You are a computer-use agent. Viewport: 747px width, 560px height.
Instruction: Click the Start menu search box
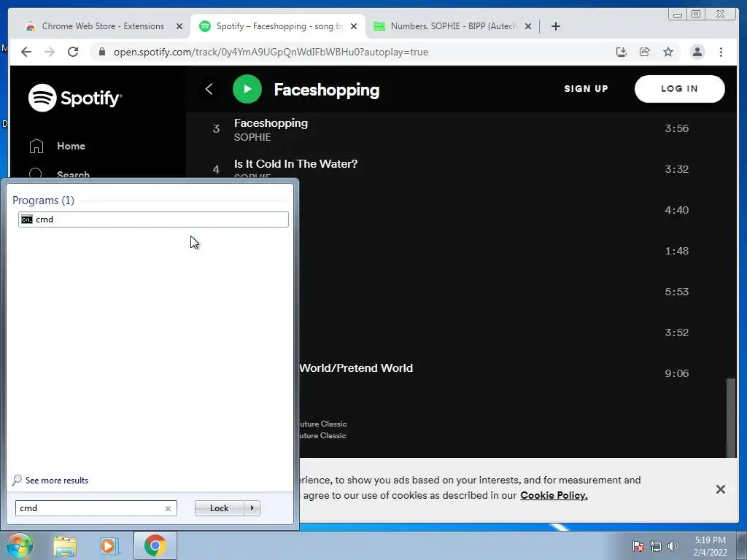click(96, 508)
